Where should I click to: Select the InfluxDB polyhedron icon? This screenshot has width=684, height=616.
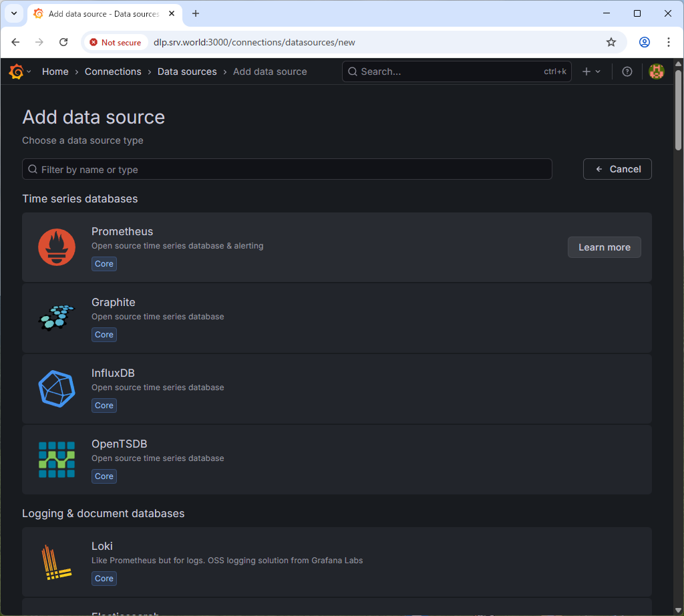tap(57, 389)
